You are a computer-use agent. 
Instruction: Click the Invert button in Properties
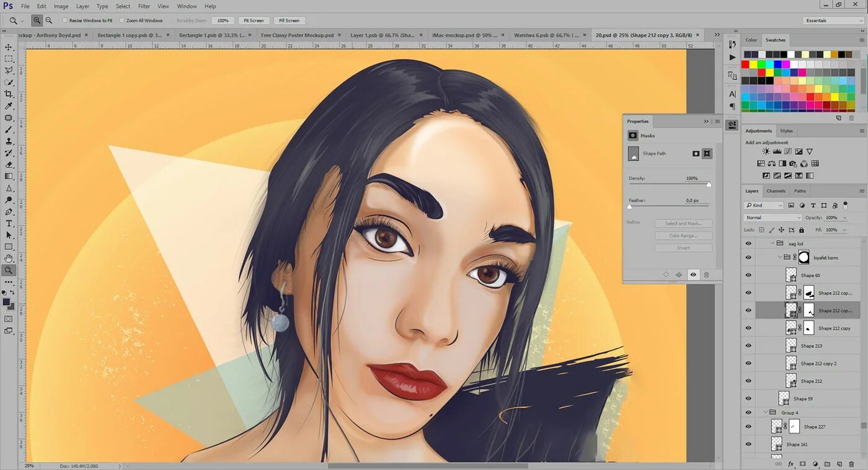point(683,248)
